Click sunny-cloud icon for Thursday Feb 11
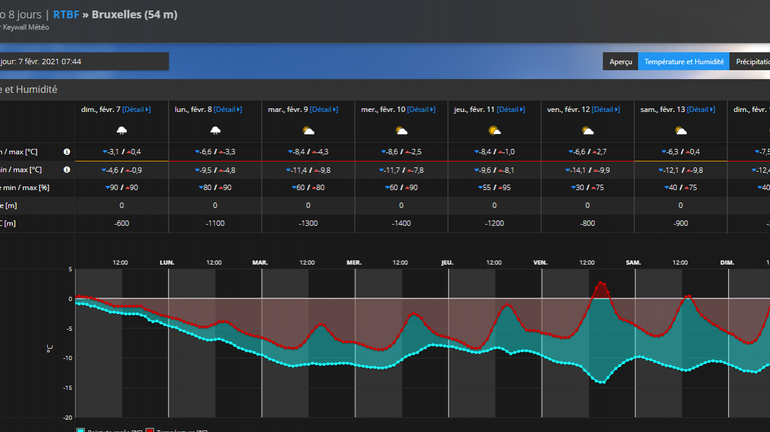Screen dimensions: 770x432 tap(494, 131)
